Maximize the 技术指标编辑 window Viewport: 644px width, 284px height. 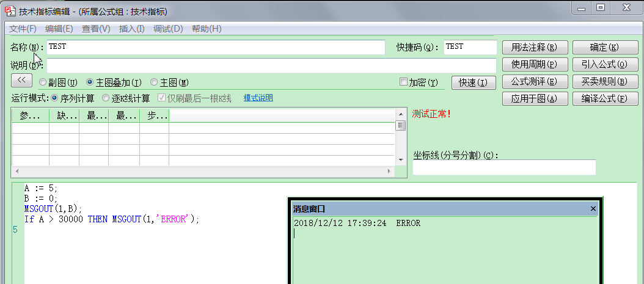(601, 7)
